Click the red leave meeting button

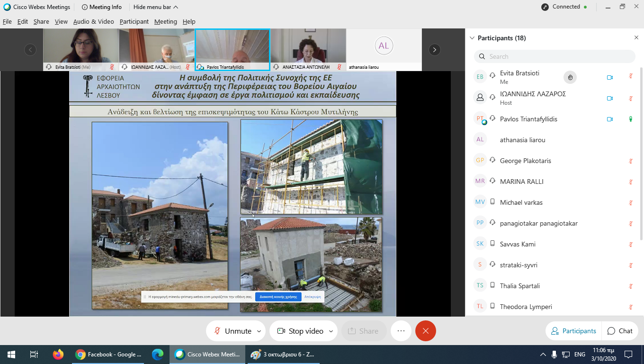(x=425, y=331)
